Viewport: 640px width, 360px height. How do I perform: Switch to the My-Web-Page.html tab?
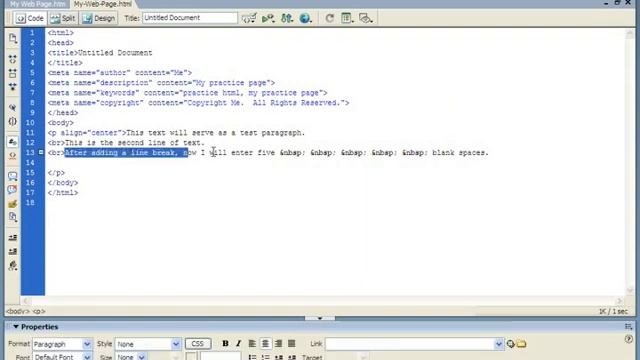coord(103,4)
